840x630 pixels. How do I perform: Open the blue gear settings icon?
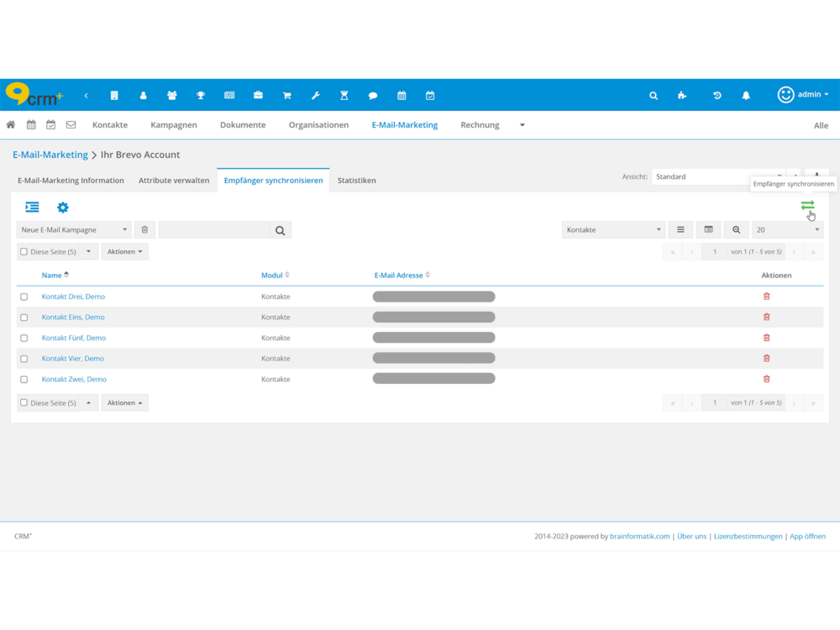[63, 207]
